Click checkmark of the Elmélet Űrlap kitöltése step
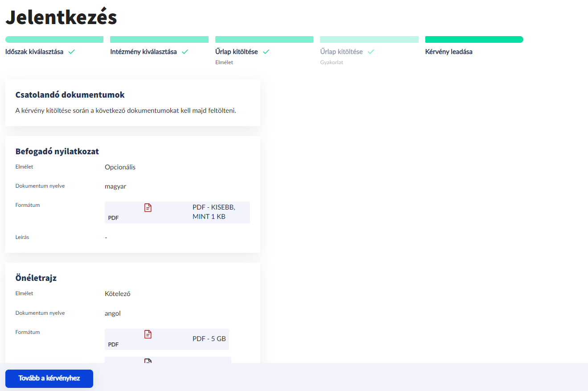 point(266,52)
